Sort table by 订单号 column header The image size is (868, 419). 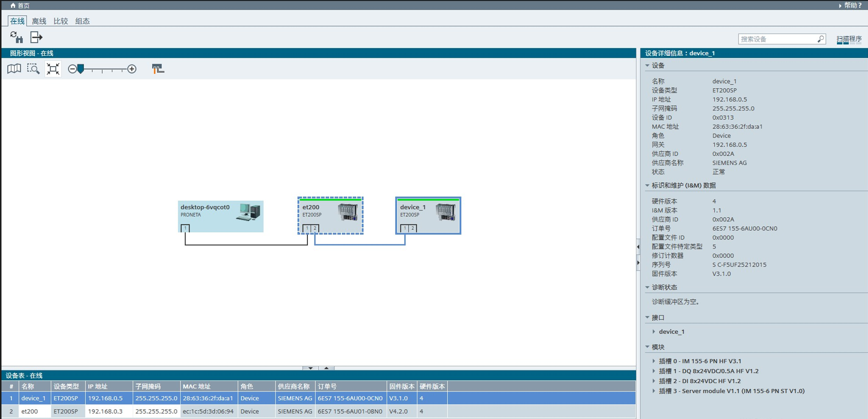tap(351, 386)
